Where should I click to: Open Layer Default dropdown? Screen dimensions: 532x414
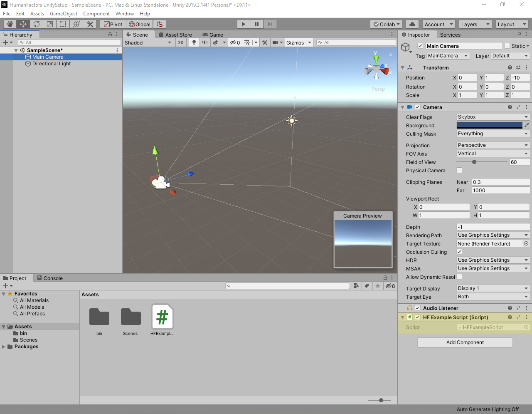pos(510,56)
